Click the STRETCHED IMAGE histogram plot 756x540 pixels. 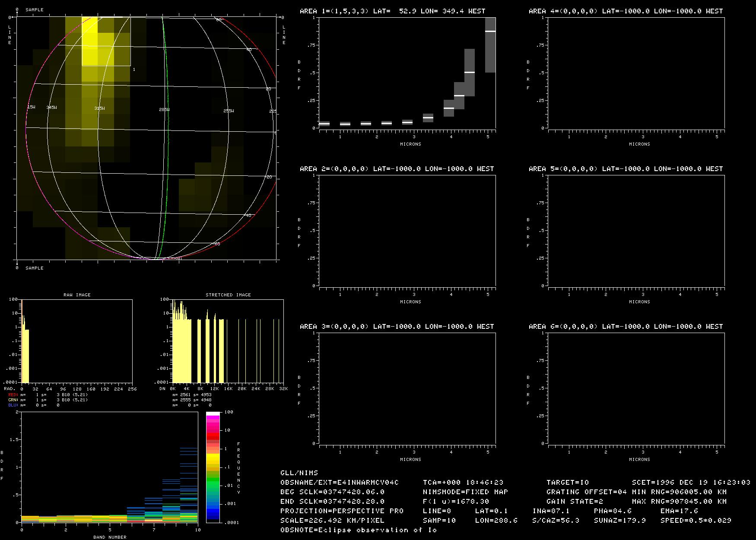pyautogui.click(x=228, y=341)
